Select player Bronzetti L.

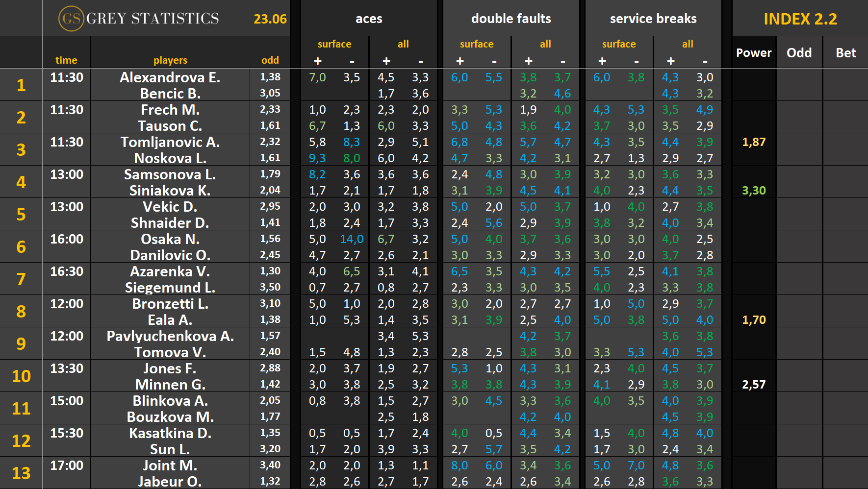tap(170, 304)
